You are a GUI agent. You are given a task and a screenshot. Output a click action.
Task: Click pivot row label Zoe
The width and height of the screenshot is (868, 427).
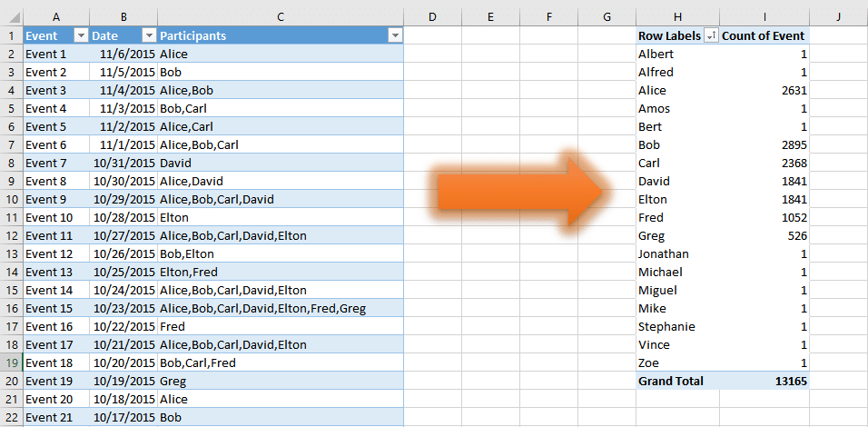(x=677, y=362)
